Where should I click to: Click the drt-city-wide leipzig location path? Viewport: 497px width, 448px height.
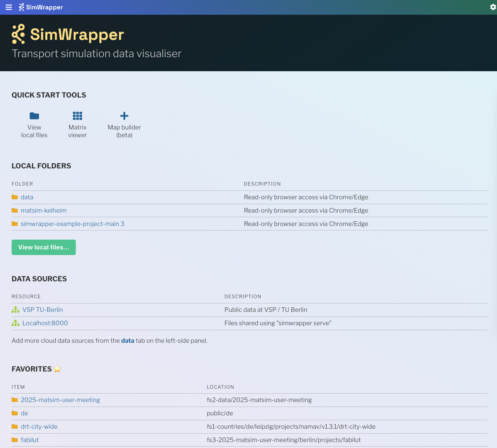[x=291, y=427]
